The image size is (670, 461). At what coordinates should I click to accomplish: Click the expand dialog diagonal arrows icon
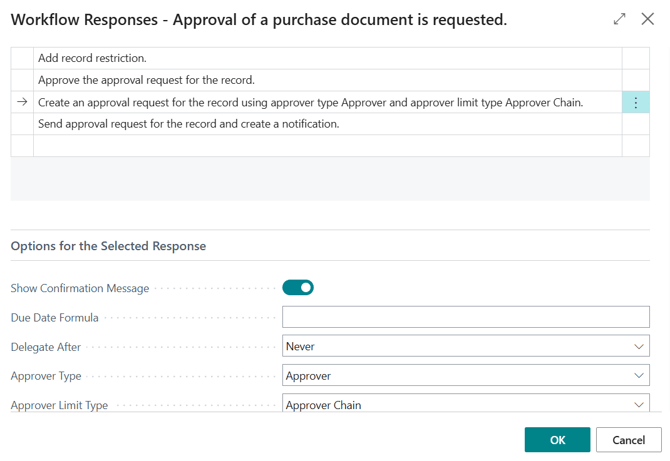click(x=619, y=19)
